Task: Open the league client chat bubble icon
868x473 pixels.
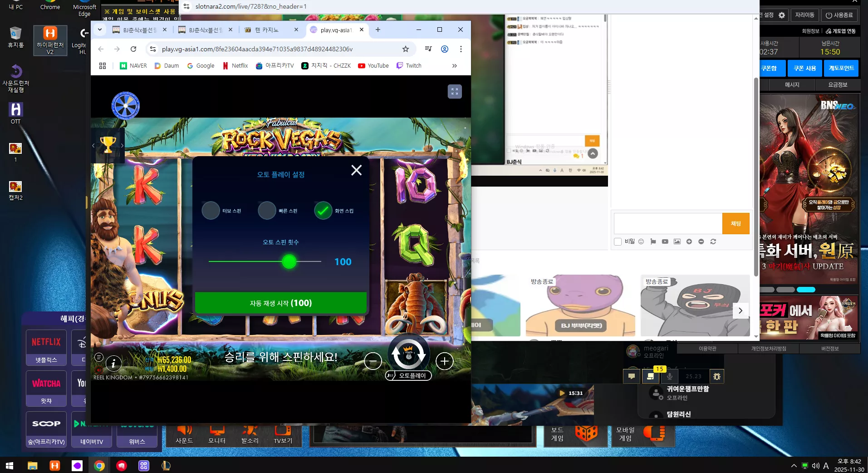Action: pyautogui.click(x=632, y=376)
